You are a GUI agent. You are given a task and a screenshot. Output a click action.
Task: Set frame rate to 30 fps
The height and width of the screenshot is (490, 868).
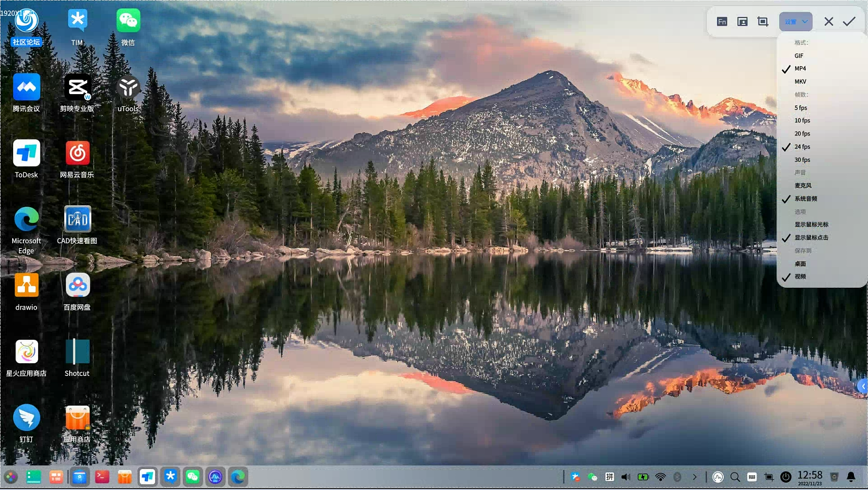[x=802, y=160]
